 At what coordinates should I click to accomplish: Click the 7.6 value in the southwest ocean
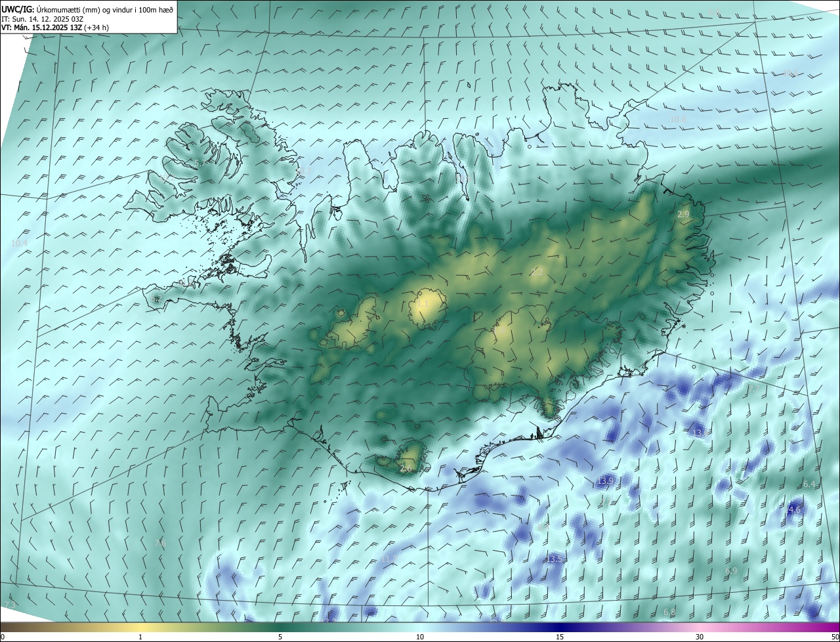159,543
